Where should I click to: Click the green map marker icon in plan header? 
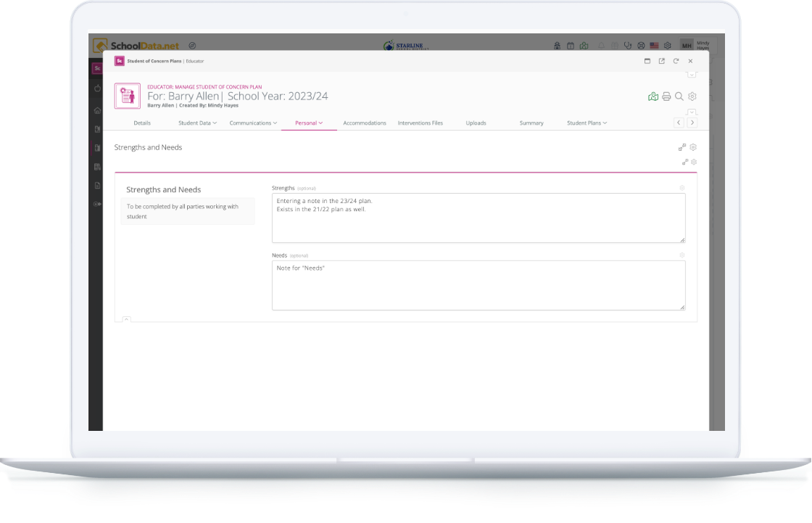click(x=653, y=96)
